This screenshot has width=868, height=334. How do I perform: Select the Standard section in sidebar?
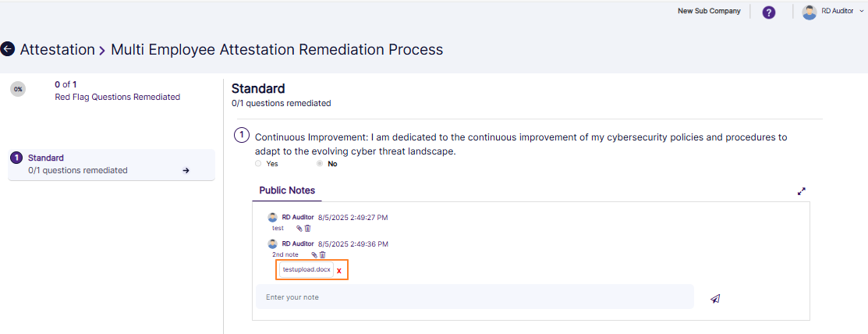point(46,158)
